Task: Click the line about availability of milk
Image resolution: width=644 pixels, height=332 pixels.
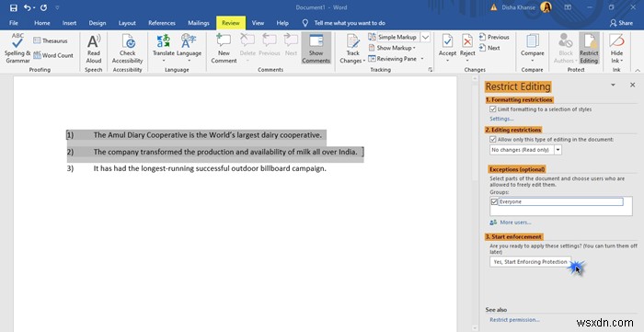Action: click(225, 152)
